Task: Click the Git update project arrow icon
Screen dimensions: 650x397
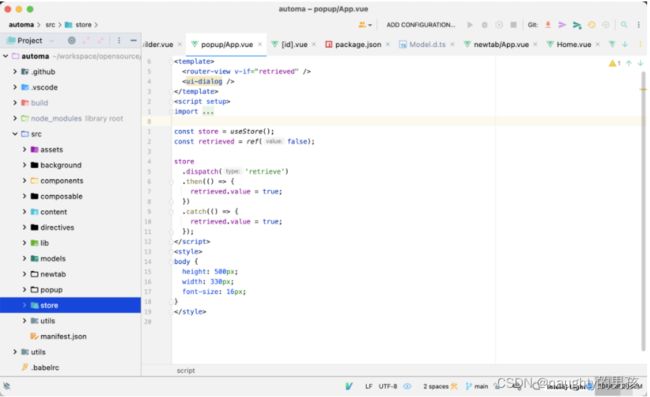Action: point(548,25)
